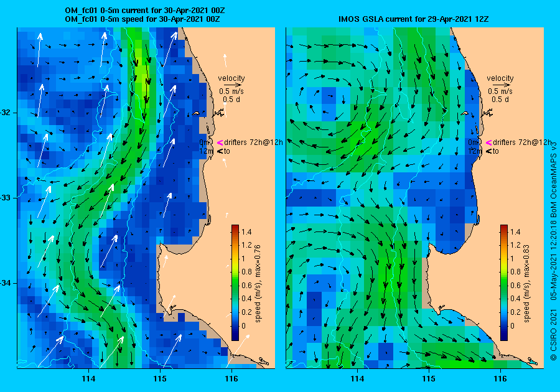The width and height of the screenshot is (560, 392).
Task: Click 'speed (m/s), max=0.83' colorbar label
Action: pyautogui.click(x=526, y=284)
